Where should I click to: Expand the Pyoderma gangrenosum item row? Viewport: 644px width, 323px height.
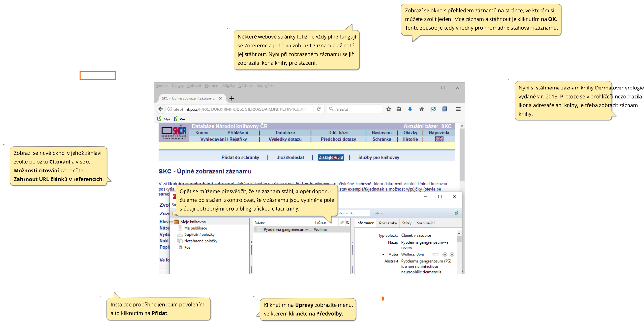256,229
